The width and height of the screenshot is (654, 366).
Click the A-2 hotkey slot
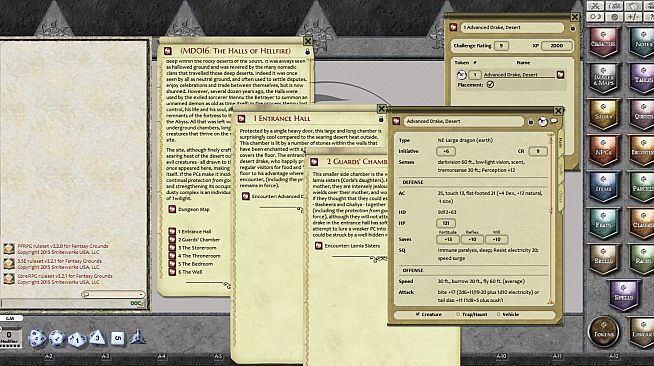pyautogui.click(x=49, y=356)
